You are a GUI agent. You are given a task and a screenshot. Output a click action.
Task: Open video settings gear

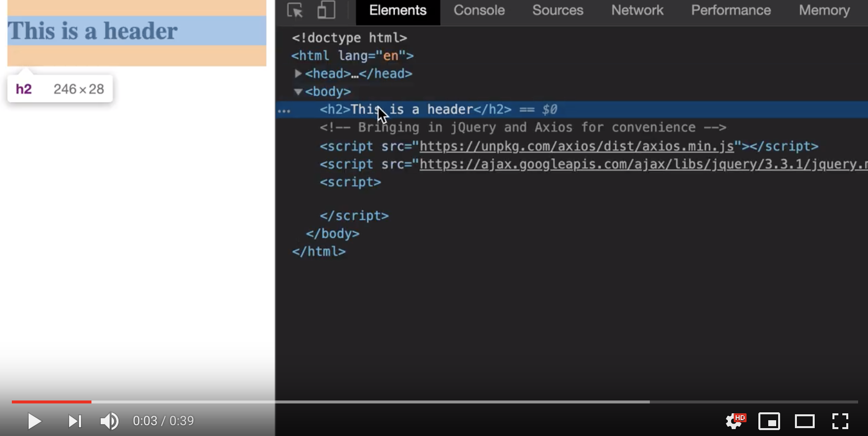pos(734,421)
